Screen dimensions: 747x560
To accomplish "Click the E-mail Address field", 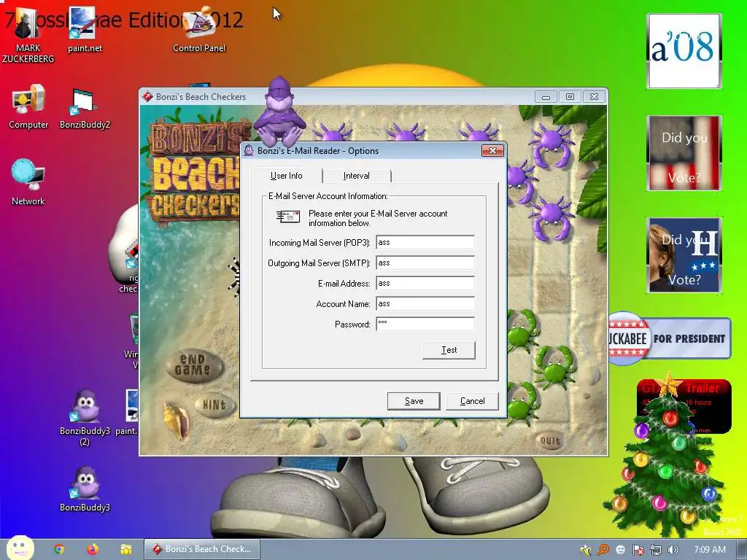I will click(425, 284).
